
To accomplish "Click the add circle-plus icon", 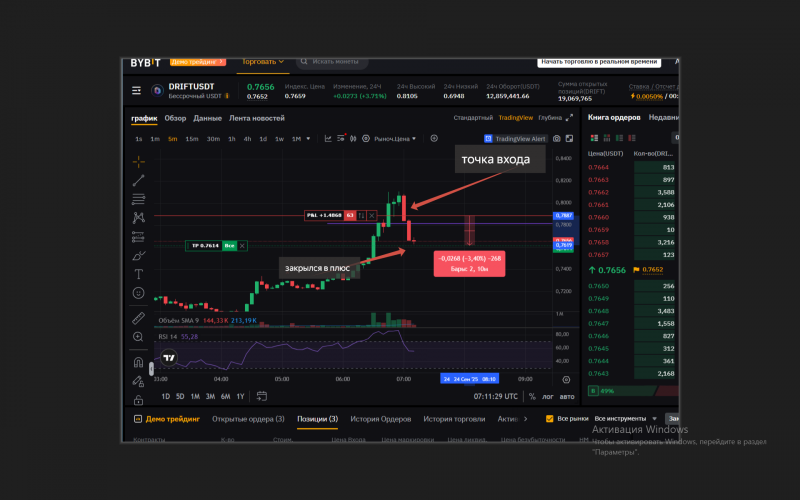I will tap(434, 138).
